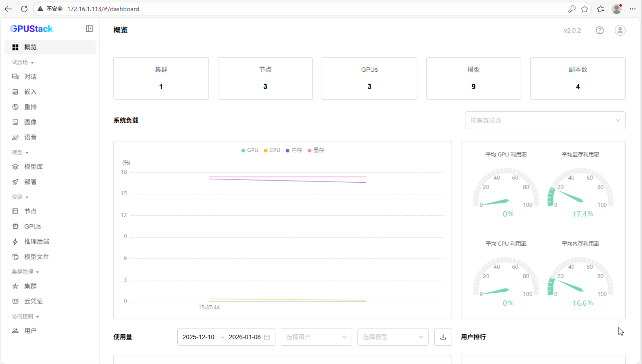
Task: Go to 概览 in the sidebar
Action: 50,47
